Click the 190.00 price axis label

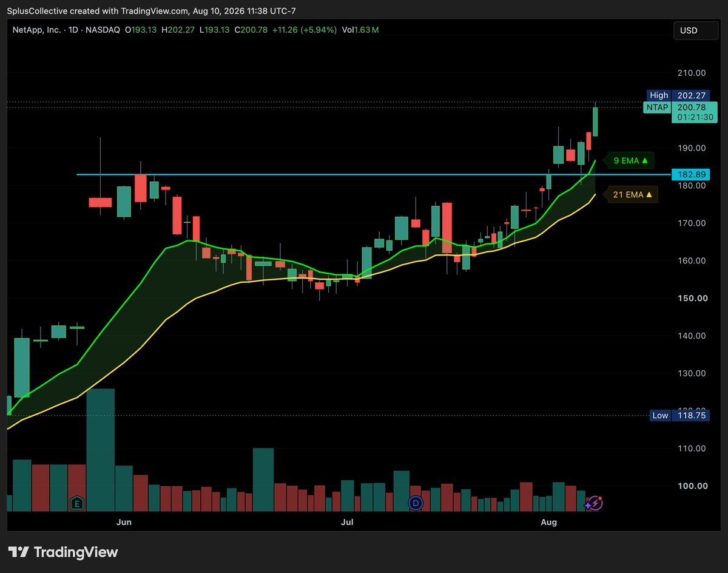(692, 148)
